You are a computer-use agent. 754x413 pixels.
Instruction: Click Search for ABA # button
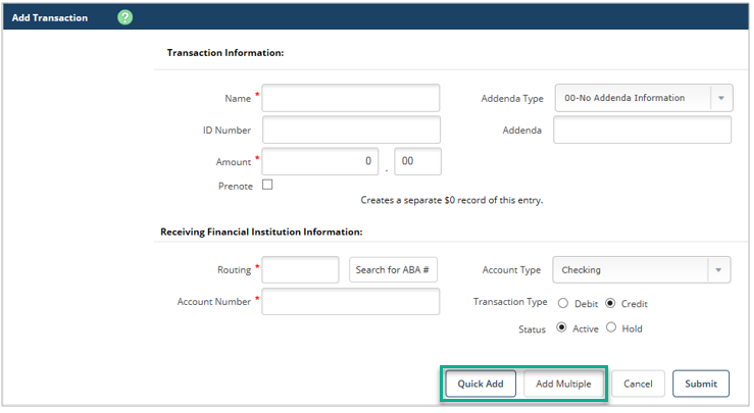pyautogui.click(x=393, y=270)
